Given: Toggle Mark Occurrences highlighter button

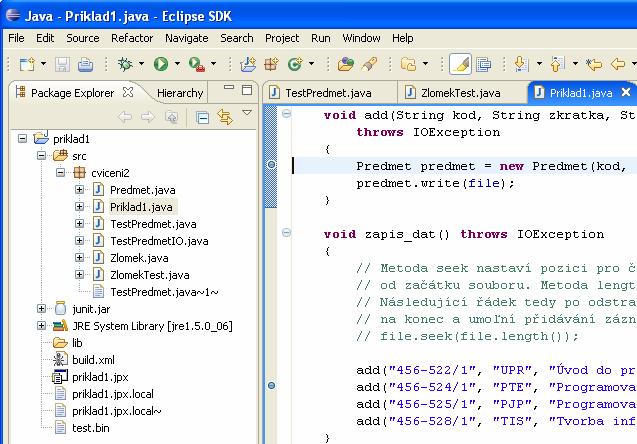Looking at the screenshot, I should 460,64.
